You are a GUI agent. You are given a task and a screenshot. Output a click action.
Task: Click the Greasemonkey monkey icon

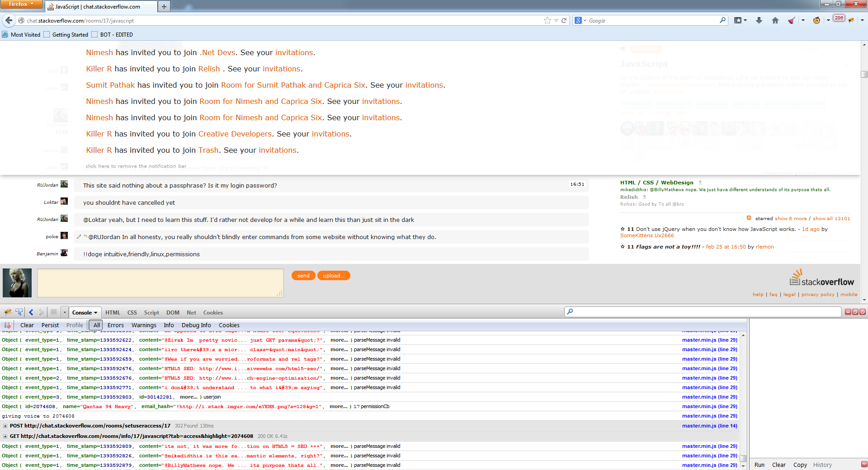tap(816, 20)
